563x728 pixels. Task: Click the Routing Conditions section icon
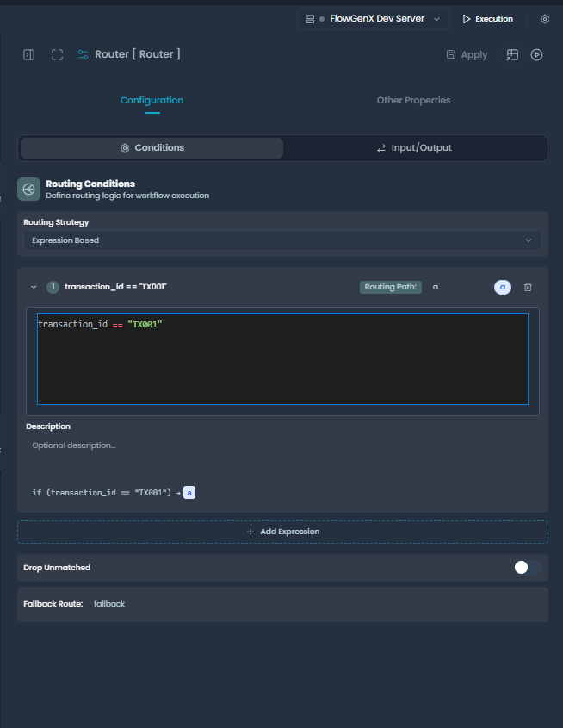click(29, 189)
